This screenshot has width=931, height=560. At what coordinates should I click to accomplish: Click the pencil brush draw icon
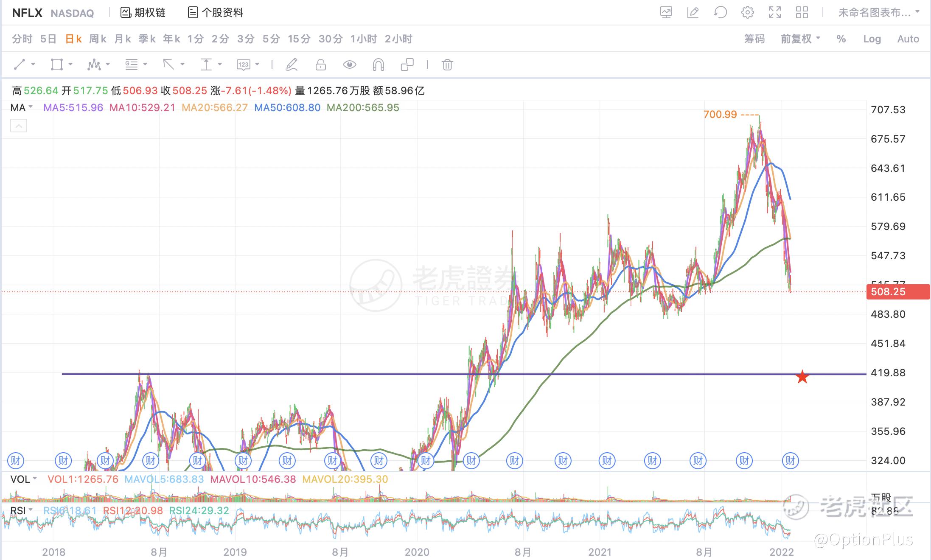(x=292, y=64)
